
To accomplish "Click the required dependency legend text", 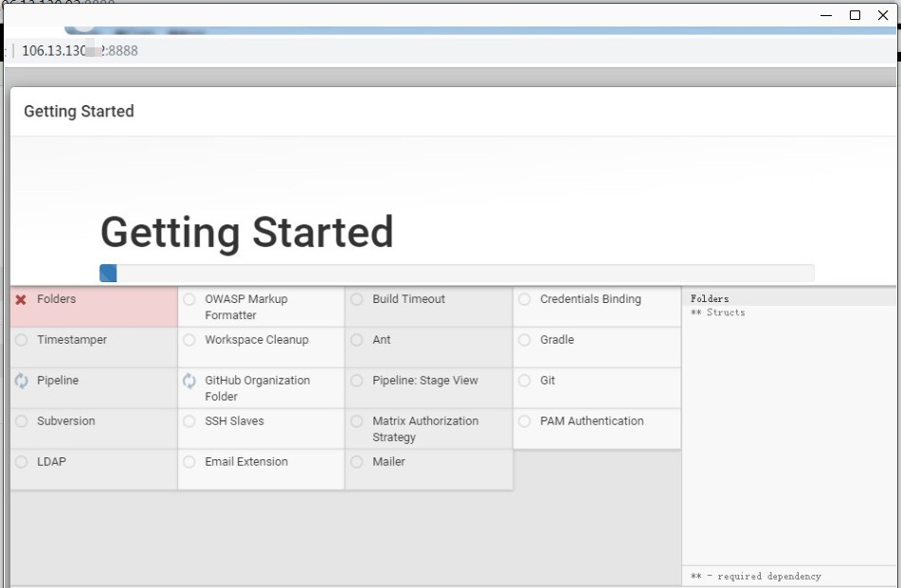I will click(x=756, y=576).
